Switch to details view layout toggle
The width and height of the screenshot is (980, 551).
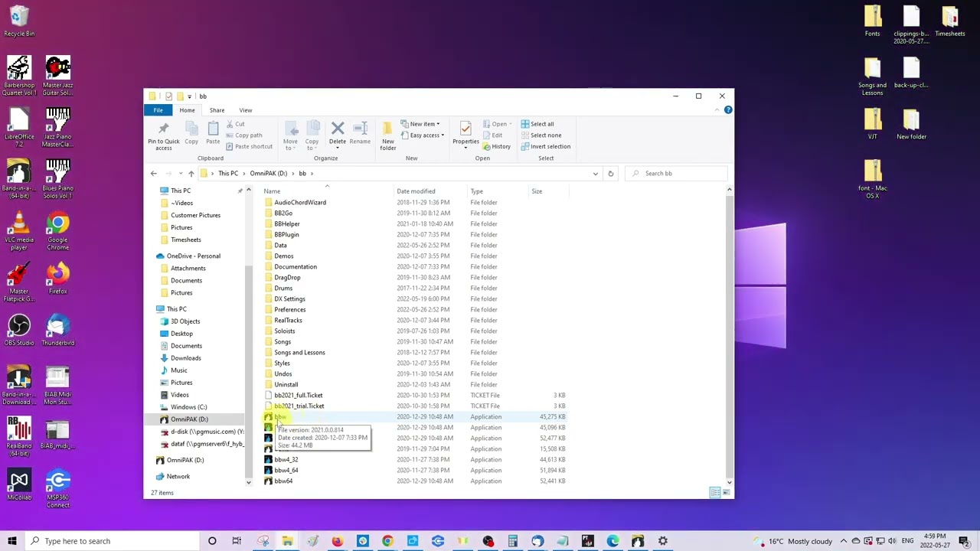tap(715, 493)
